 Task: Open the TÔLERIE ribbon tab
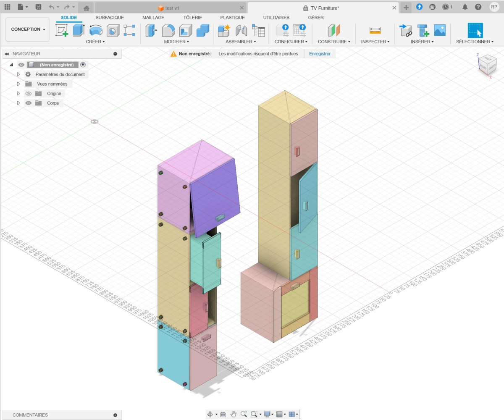point(192,18)
